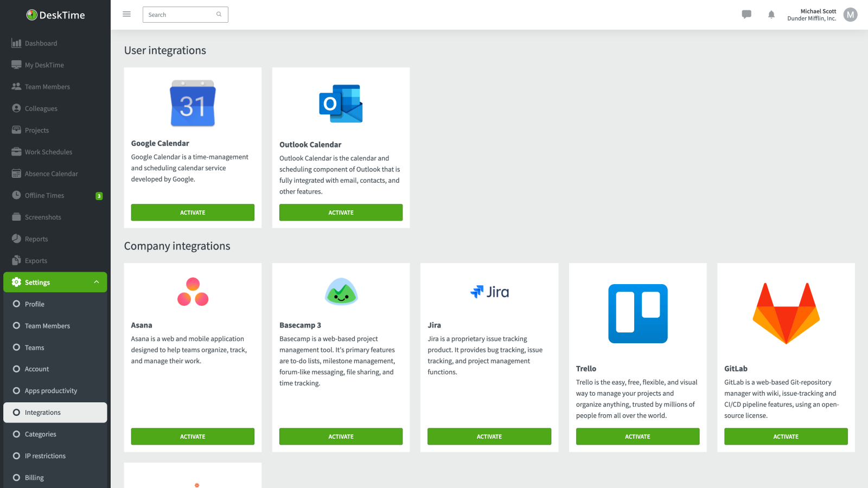
Task: View Offline Times with the notification badge
Action: pyautogui.click(x=43, y=195)
